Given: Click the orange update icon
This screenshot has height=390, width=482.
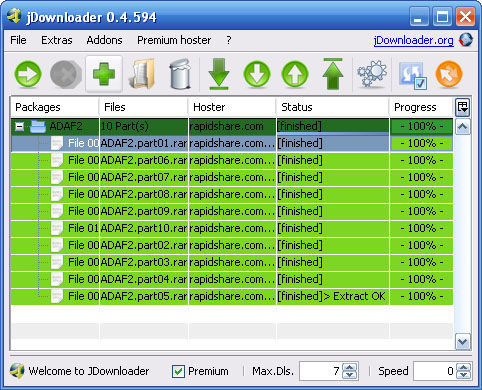Looking at the screenshot, I should coord(449,74).
